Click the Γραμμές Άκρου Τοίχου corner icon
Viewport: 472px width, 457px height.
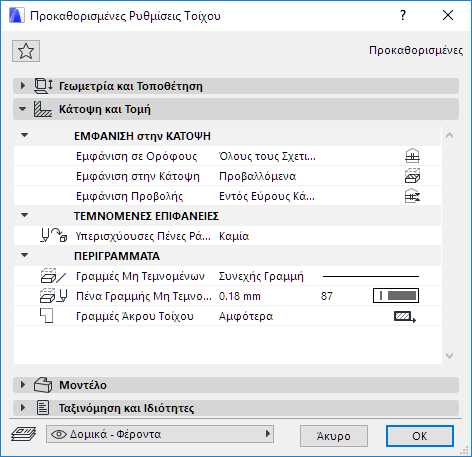(47, 316)
